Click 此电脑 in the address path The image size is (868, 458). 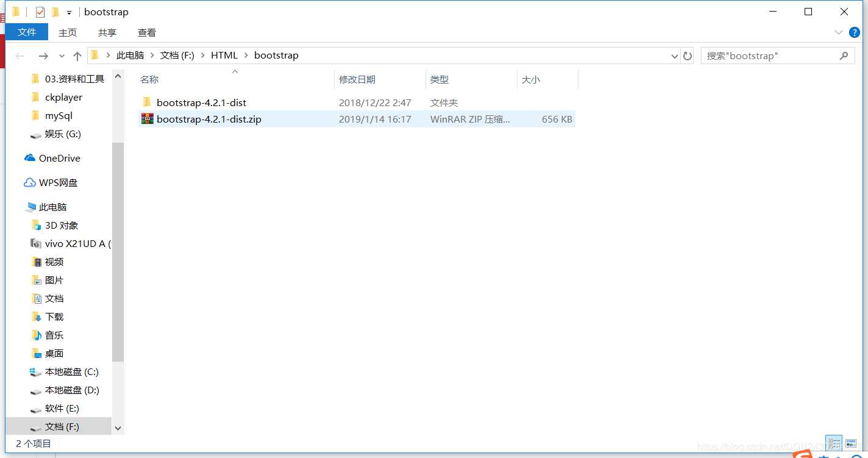coord(130,55)
